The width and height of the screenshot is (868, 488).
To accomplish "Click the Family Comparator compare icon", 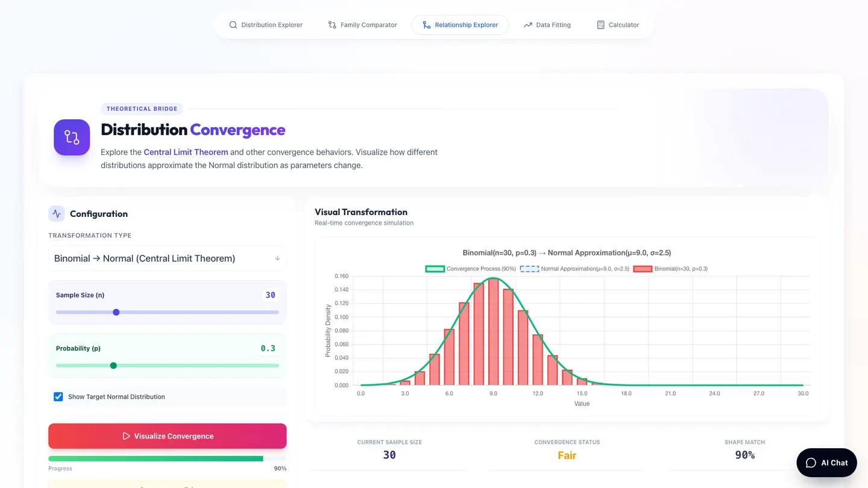I will (x=332, y=25).
